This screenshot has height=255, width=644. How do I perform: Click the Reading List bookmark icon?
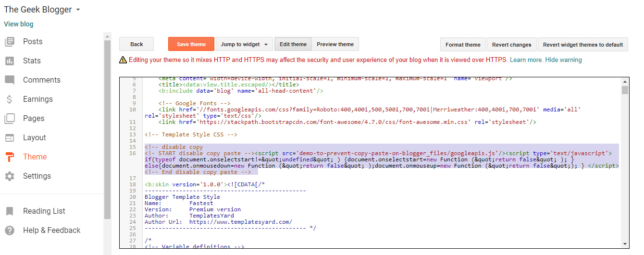pyautogui.click(x=10, y=211)
